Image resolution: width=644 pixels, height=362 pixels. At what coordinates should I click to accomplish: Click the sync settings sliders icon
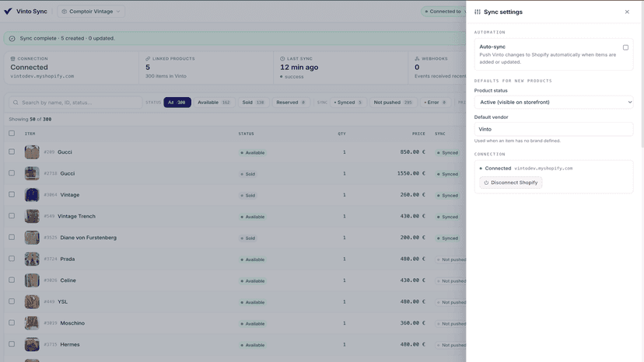(478, 12)
